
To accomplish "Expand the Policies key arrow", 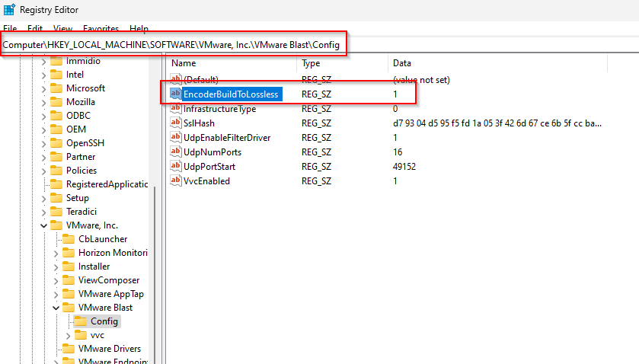I will [x=43, y=171].
